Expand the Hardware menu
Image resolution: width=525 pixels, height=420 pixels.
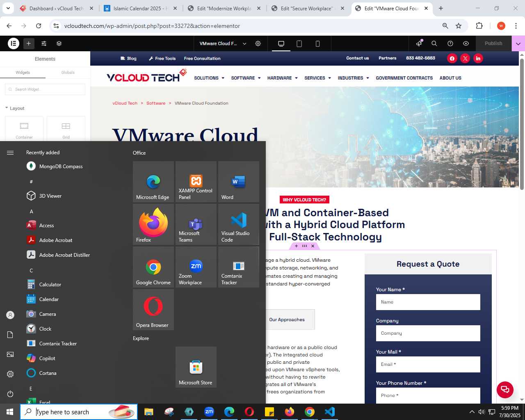tap(283, 78)
